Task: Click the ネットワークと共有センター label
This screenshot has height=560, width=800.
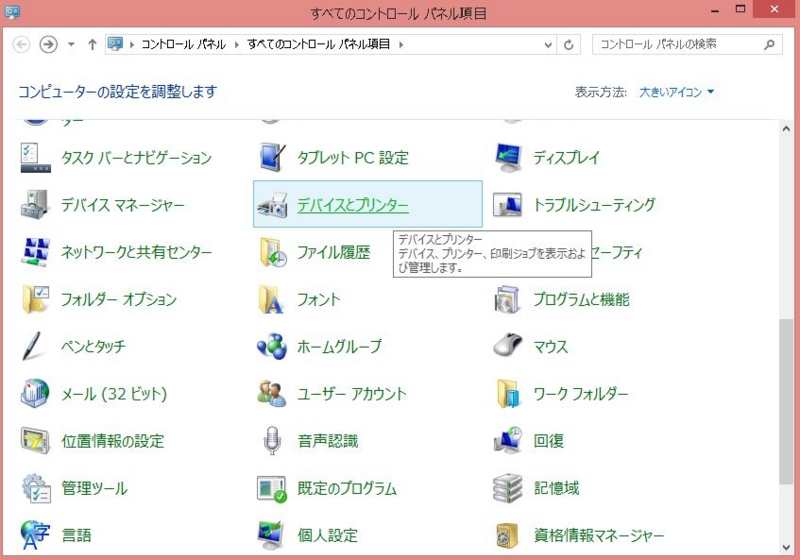Action: (x=136, y=252)
